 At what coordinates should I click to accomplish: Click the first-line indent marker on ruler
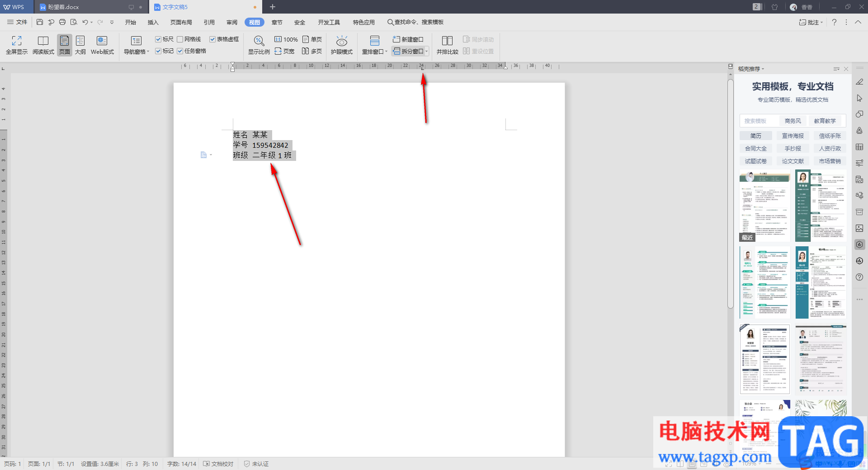pyautogui.click(x=232, y=64)
